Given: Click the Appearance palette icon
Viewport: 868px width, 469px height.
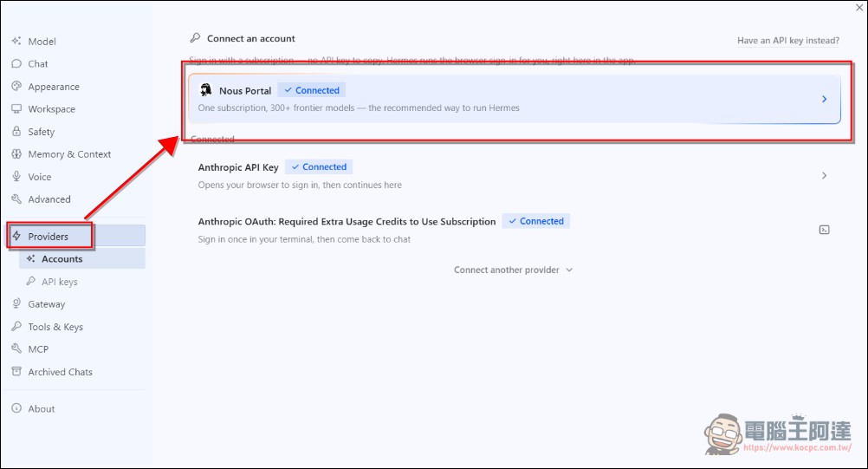Looking at the screenshot, I should pos(16,87).
